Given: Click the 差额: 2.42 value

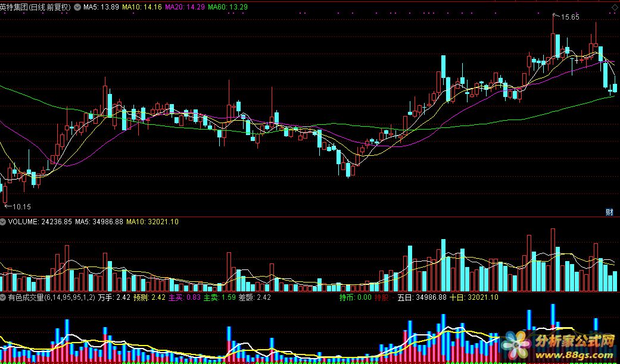Looking at the screenshot, I should pos(255,297).
